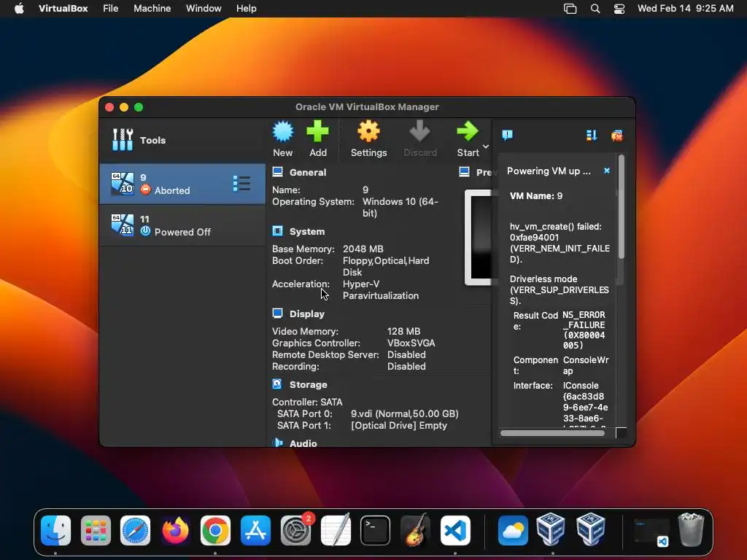Open the Start button dropdown chevron
This screenshot has height=560, width=747.
[x=486, y=146]
